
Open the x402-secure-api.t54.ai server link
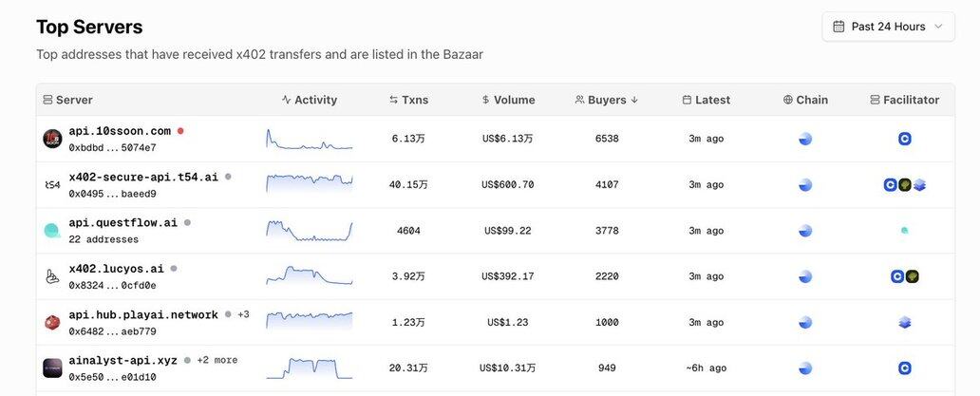pos(143,177)
